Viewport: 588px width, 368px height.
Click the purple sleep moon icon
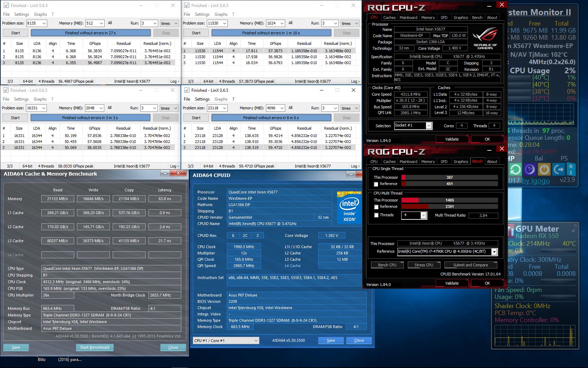point(530,170)
